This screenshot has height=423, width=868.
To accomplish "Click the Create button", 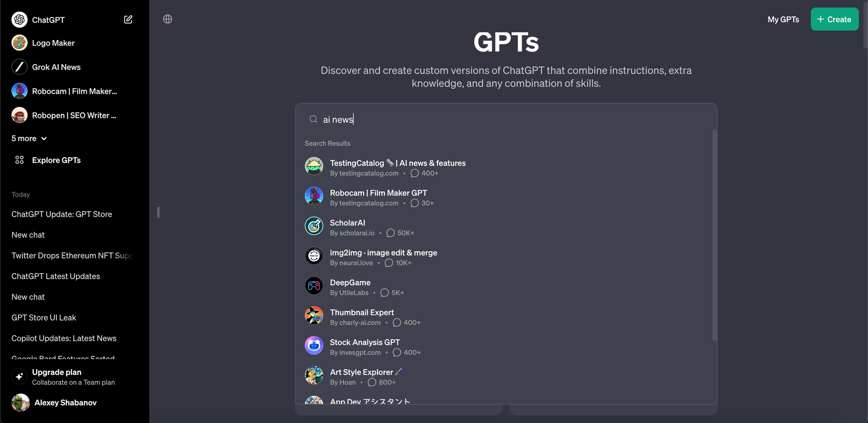I will pyautogui.click(x=835, y=19).
